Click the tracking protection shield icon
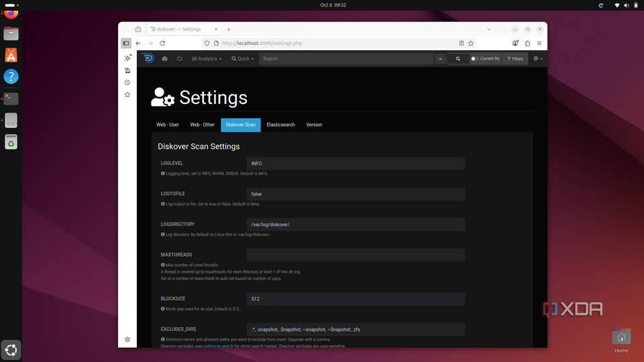Screen dimensions: 644x362 coord(207,43)
